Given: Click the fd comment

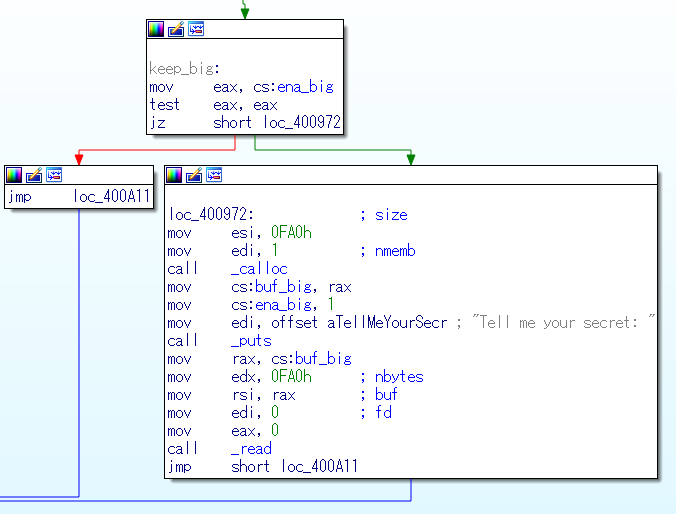Looking at the screenshot, I should pyautogui.click(x=383, y=413).
